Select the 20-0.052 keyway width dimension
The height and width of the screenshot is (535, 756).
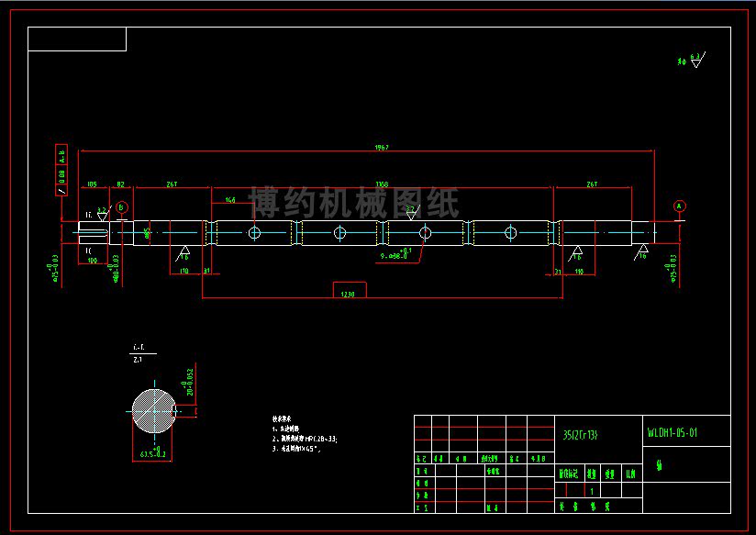187,382
